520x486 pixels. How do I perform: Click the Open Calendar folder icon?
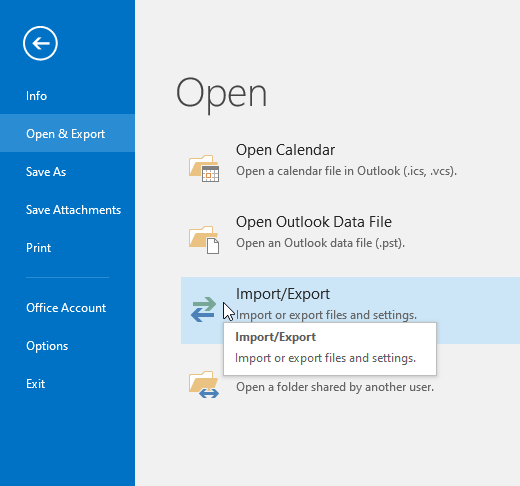(x=204, y=168)
